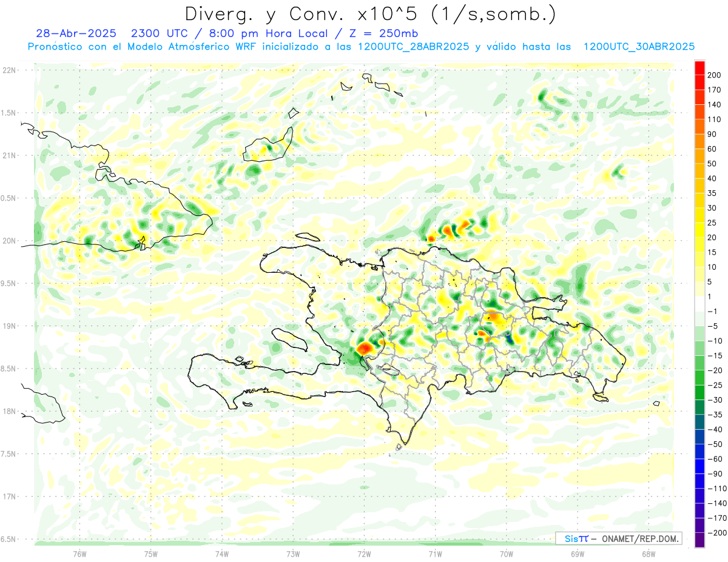Click the "21N" latitude label
This screenshot has height=562, width=728.
(x=9, y=155)
